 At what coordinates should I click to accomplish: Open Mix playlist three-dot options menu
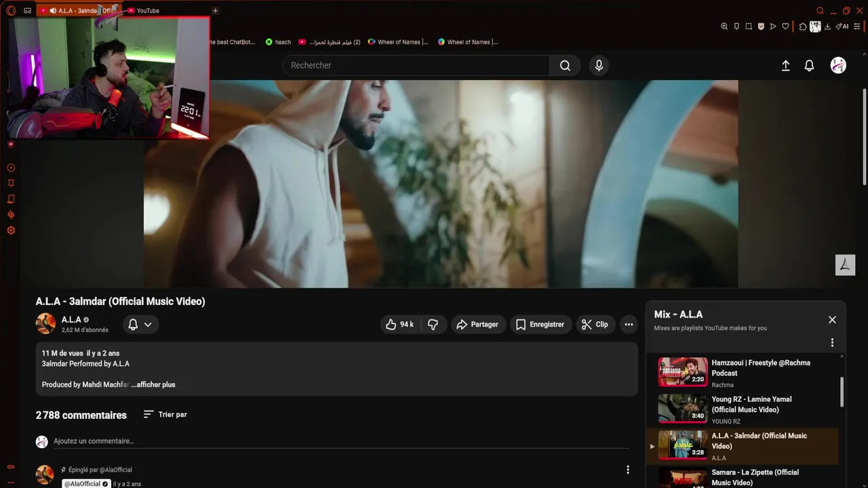tap(832, 343)
